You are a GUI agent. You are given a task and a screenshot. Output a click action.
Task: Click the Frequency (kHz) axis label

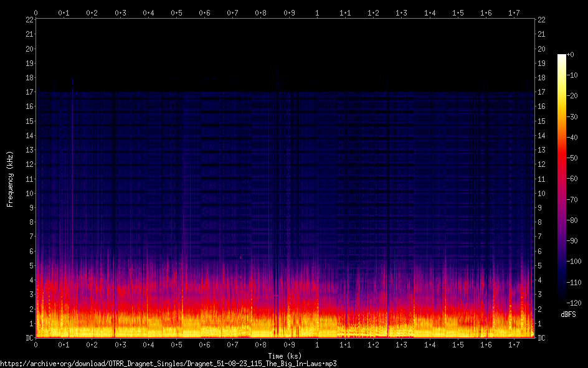pos(10,179)
